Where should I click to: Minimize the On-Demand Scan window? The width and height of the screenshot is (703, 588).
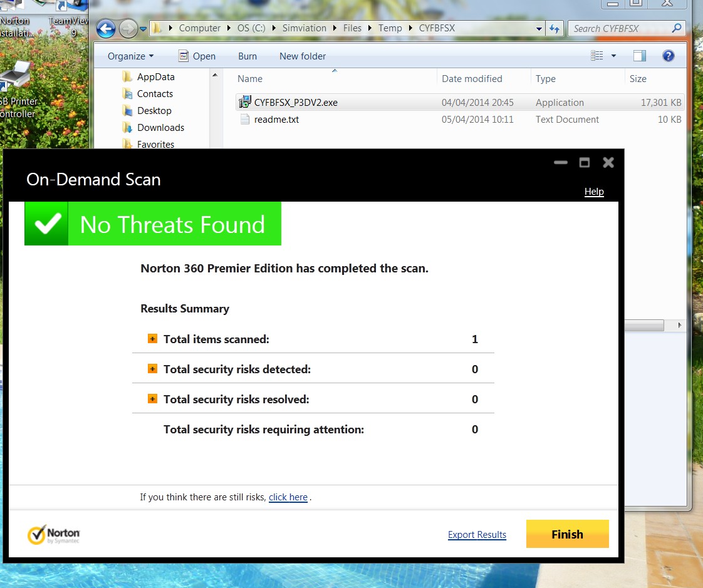[x=560, y=162]
